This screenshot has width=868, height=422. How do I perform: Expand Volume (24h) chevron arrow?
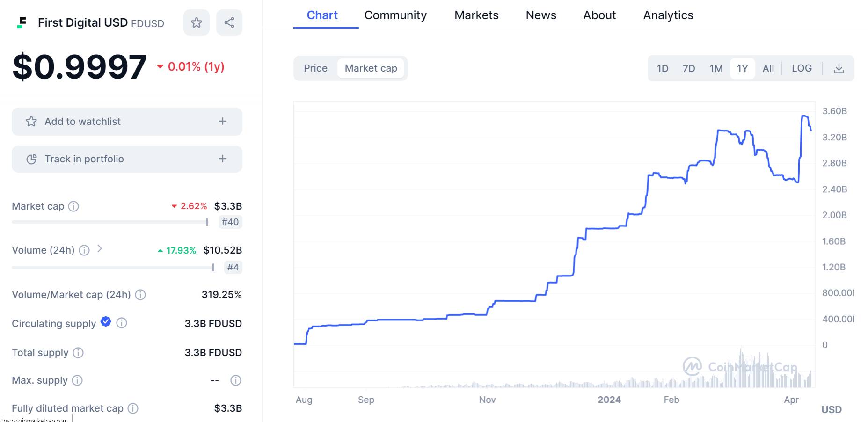pyautogui.click(x=99, y=249)
